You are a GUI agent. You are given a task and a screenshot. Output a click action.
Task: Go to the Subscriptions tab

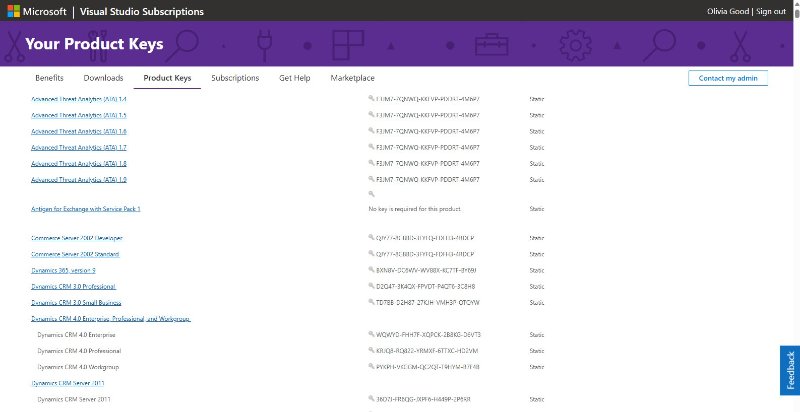tap(235, 78)
